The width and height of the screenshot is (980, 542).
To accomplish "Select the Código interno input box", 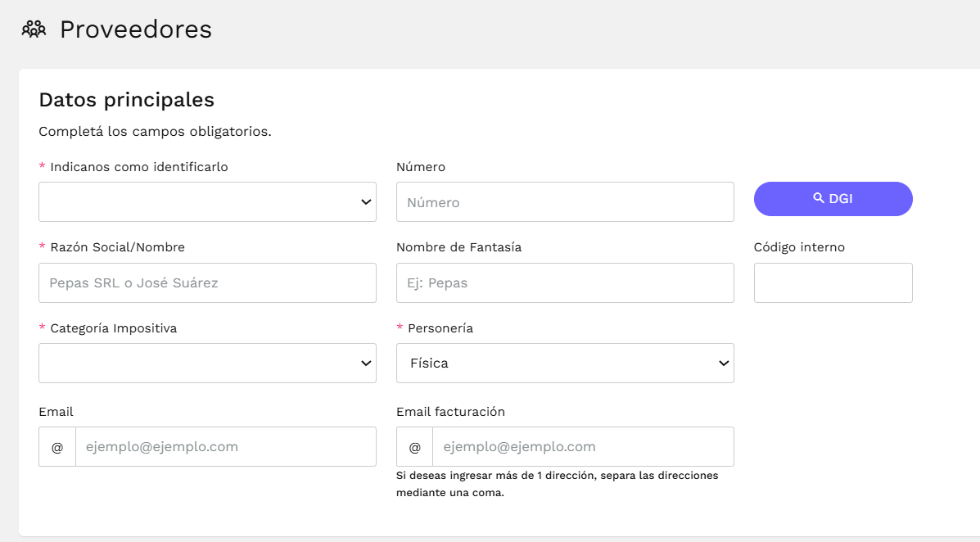I will pos(833,282).
